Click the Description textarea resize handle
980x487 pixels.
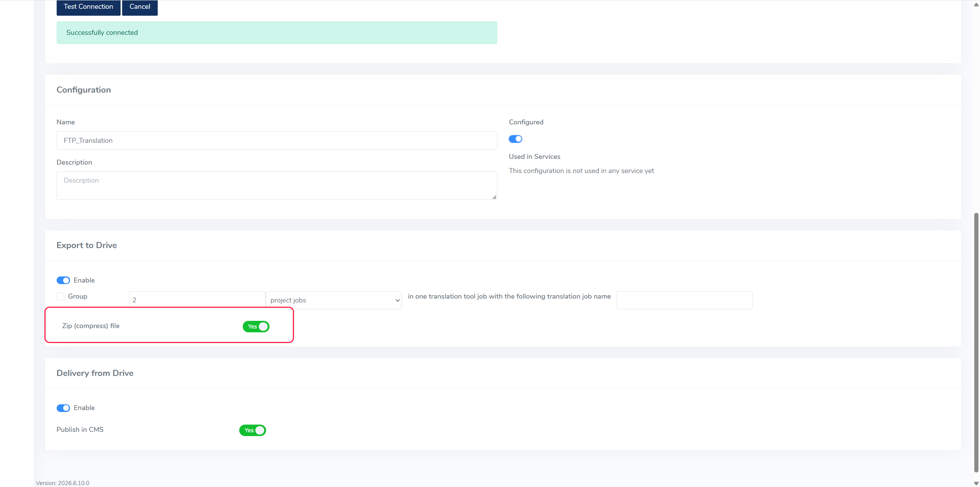pyautogui.click(x=494, y=197)
